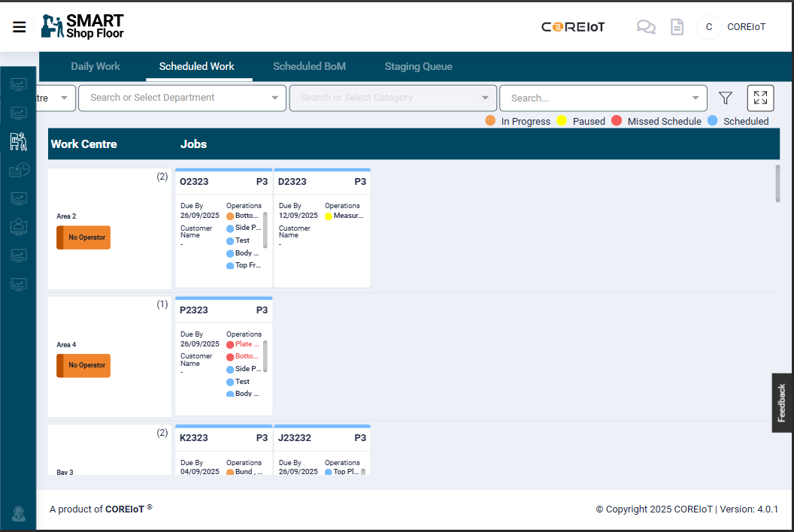Open the chat messages icon
Viewport: 794px width, 532px height.
[645, 27]
